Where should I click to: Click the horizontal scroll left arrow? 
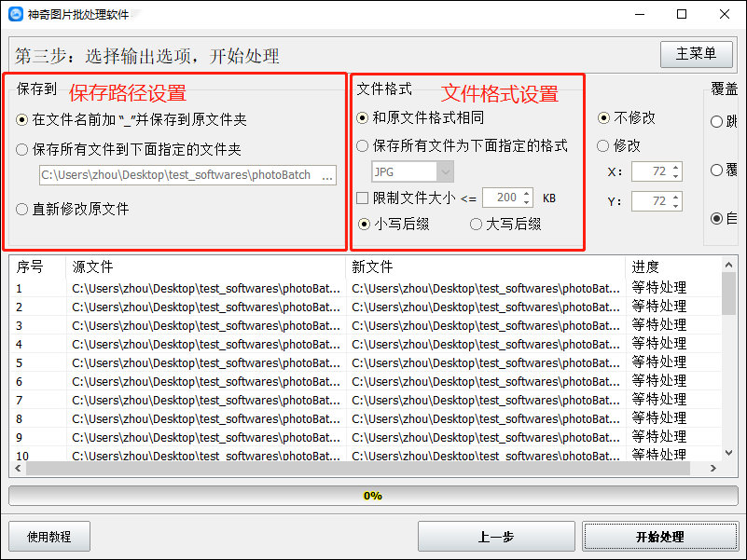click(18, 469)
